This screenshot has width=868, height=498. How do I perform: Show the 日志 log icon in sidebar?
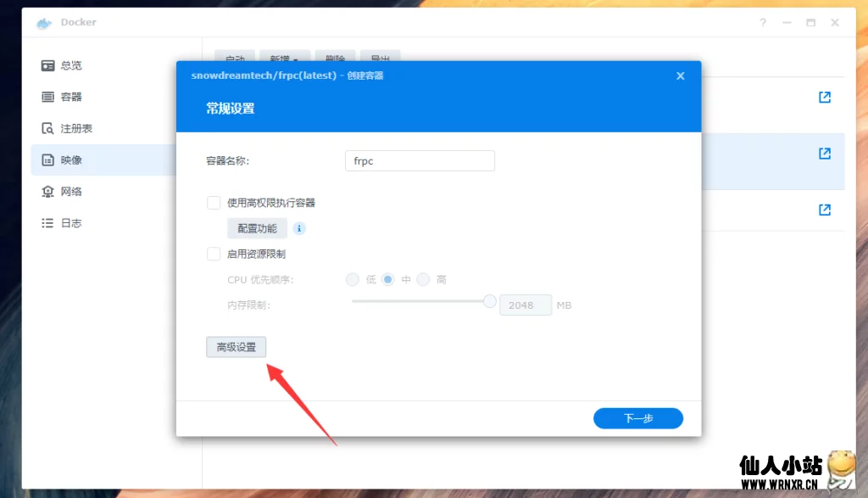click(48, 223)
